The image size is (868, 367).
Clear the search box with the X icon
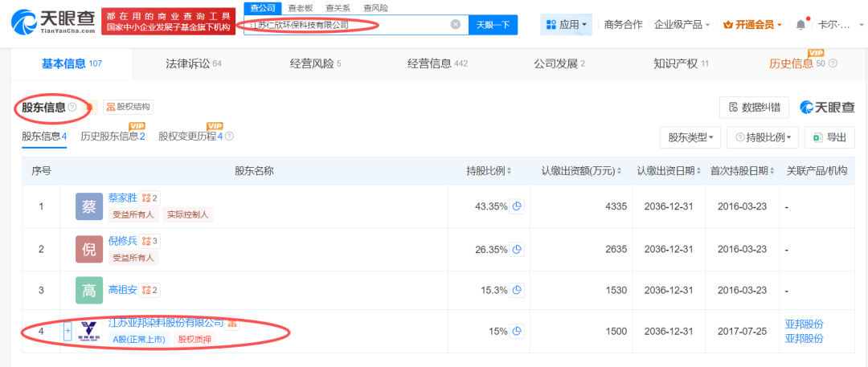[456, 25]
